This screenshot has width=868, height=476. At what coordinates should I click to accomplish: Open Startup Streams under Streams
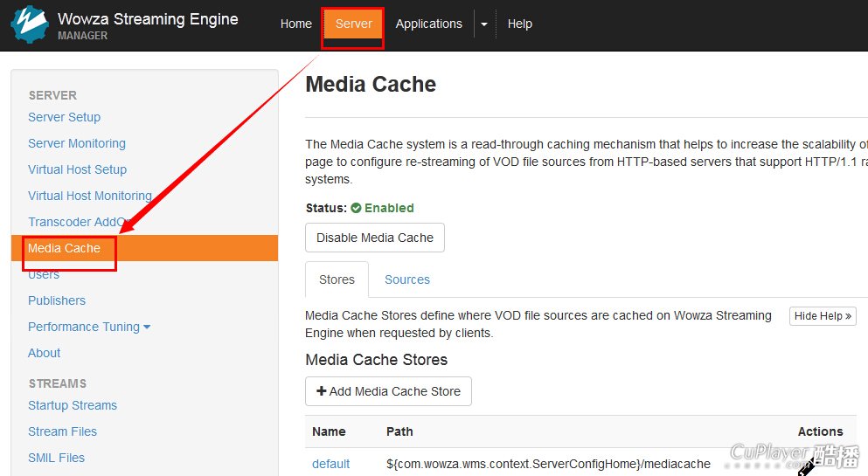pyautogui.click(x=73, y=405)
